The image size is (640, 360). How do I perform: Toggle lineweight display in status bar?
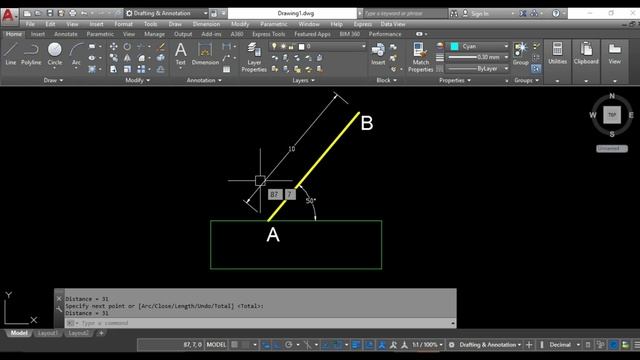[356, 345]
